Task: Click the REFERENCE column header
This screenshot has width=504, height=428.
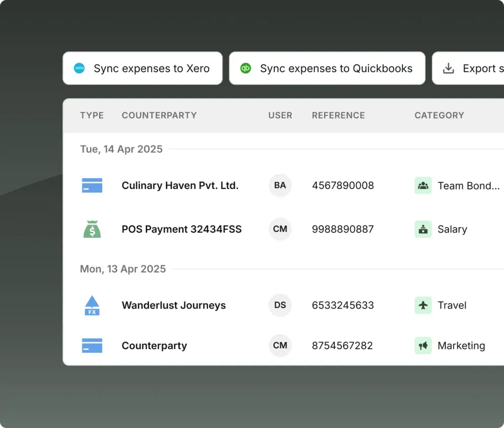Action: (338, 115)
